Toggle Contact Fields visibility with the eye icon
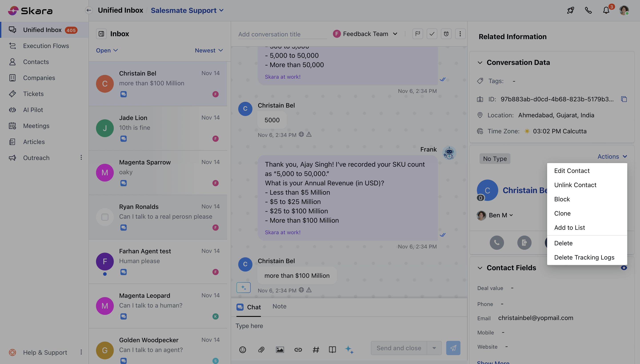 click(x=624, y=268)
